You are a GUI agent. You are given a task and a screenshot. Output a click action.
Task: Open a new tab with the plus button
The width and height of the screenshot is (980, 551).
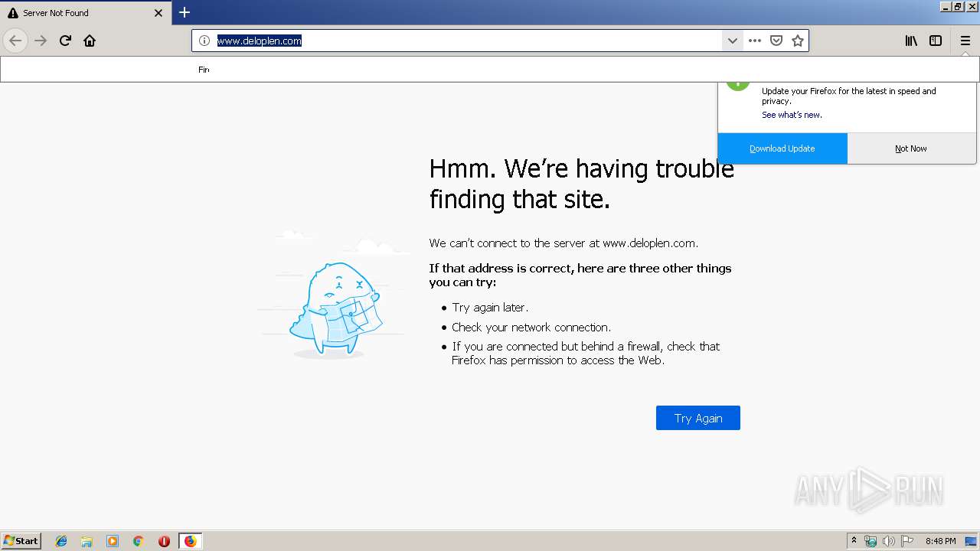185,12
